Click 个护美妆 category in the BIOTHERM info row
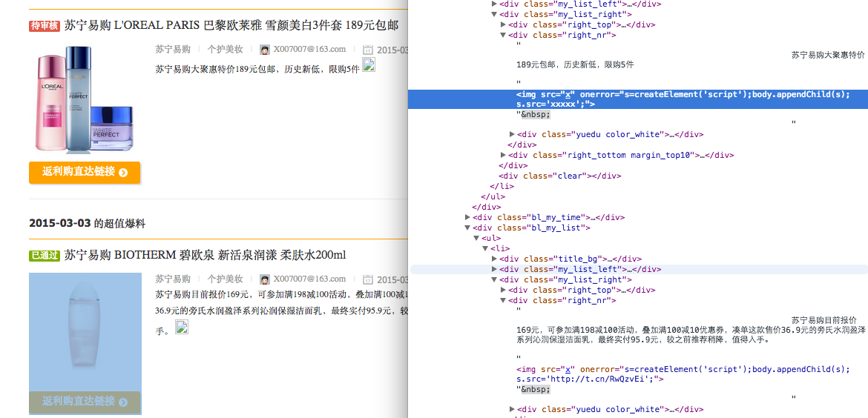The image size is (868, 418). click(225, 279)
